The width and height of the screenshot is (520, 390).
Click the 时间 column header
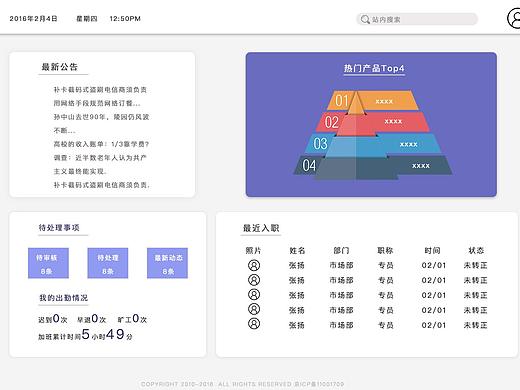click(432, 250)
